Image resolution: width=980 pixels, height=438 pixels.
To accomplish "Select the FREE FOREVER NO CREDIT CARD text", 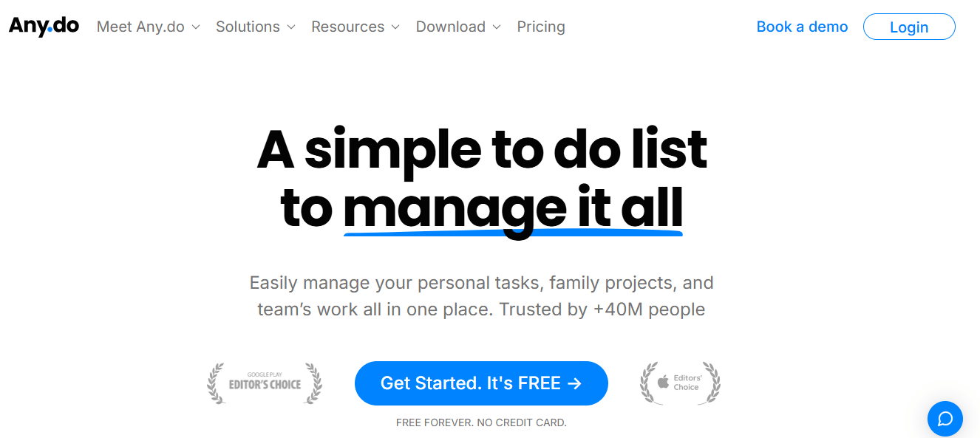I will point(480,422).
